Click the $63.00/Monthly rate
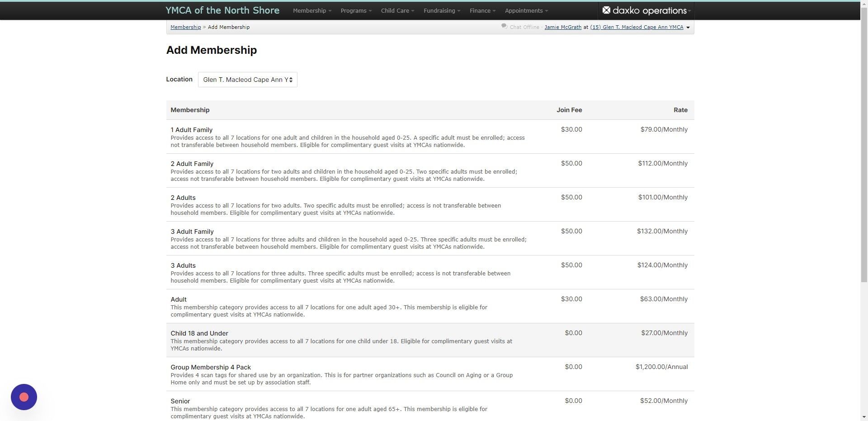The height and width of the screenshot is (421, 868). point(664,299)
